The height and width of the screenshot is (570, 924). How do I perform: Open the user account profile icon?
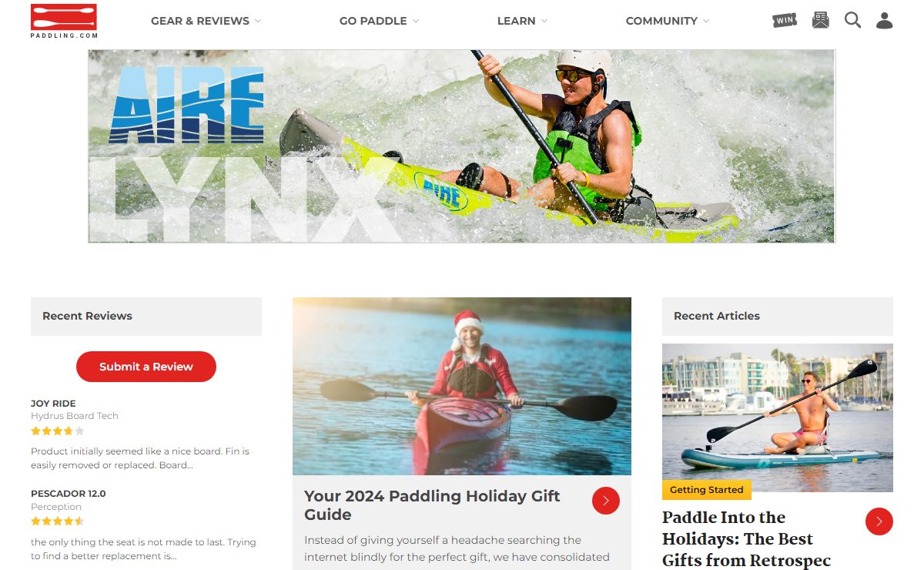885,20
